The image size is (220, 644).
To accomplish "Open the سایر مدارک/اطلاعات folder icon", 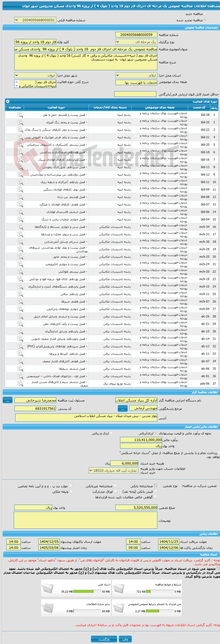I will 48,608.
